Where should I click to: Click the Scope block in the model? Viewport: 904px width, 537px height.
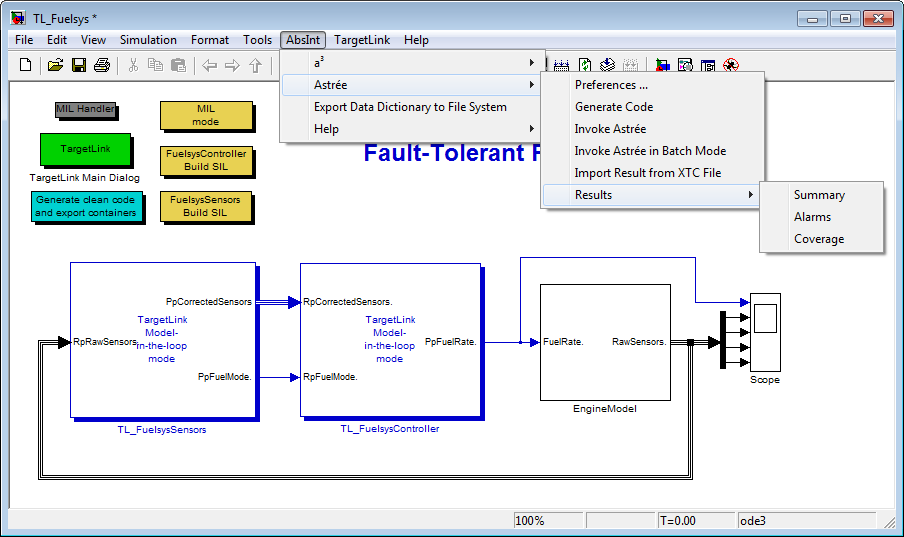[x=765, y=332]
